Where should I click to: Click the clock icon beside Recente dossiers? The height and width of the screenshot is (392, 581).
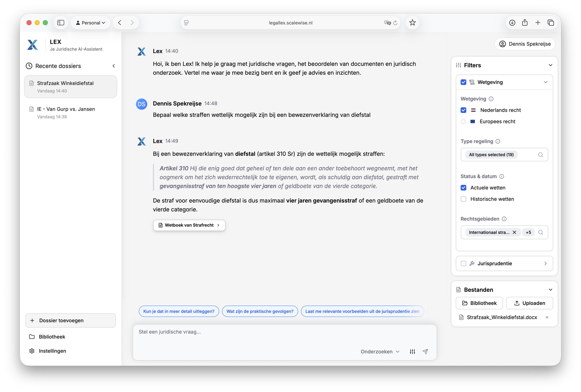pos(29,66)
